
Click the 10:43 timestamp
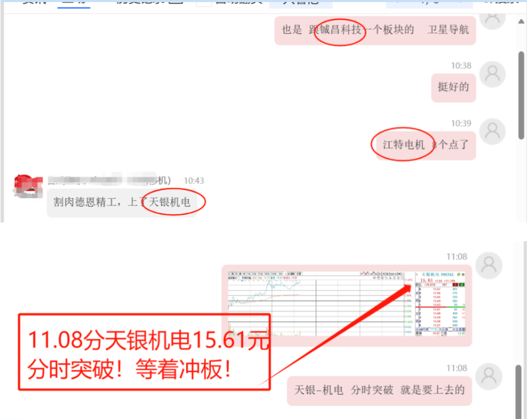tap(194, 180)
